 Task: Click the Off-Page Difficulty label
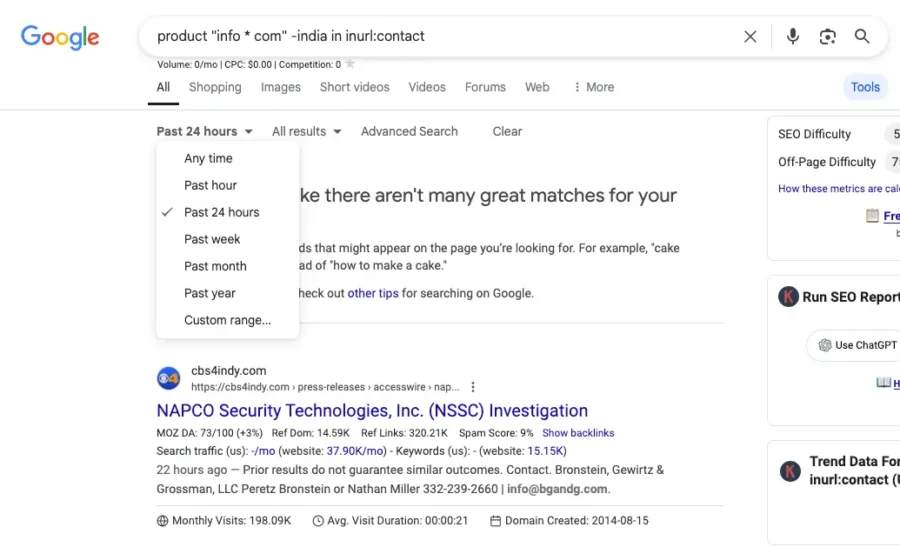tap(827, 162)
